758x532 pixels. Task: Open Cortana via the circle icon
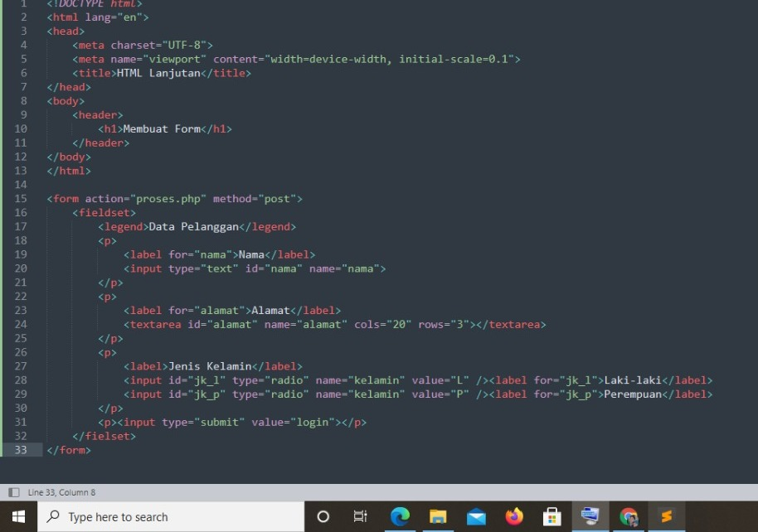point(323,517)
